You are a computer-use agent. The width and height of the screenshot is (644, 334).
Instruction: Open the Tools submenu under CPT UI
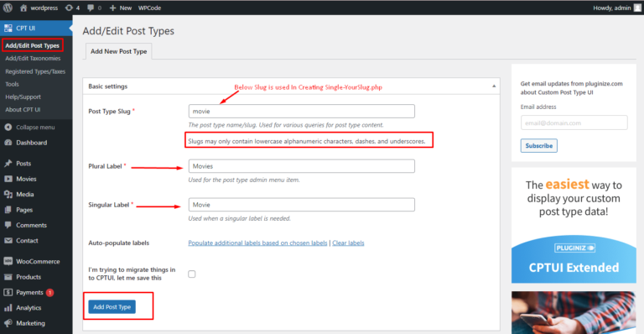[12, 84]
